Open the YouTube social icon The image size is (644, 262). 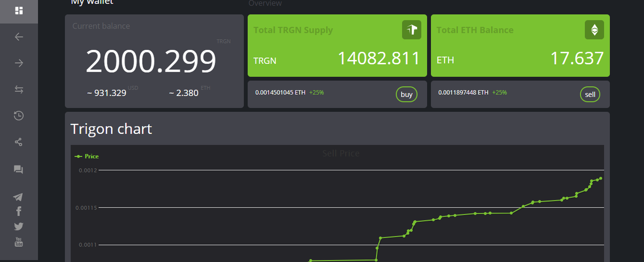coord(19,242)
